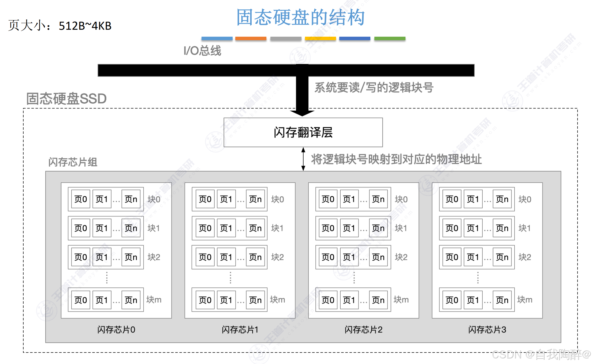Select 页n in 块m of 闪存芯片2
Viewport: 592px width, 364px height.
tap(378, 300)
